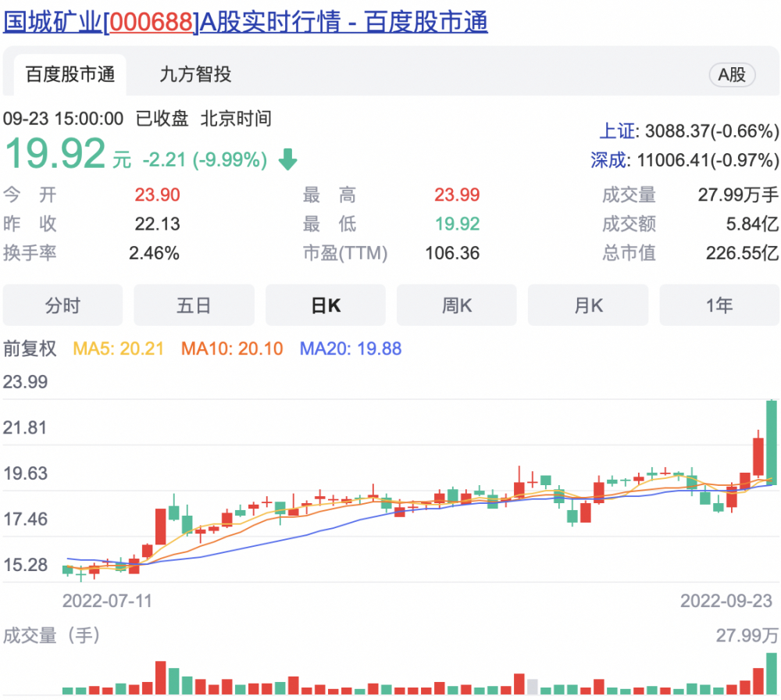Viewport: 781px width, 700px height.
Task: Switch to the 分时 chart view
Action: coord(63,305)
